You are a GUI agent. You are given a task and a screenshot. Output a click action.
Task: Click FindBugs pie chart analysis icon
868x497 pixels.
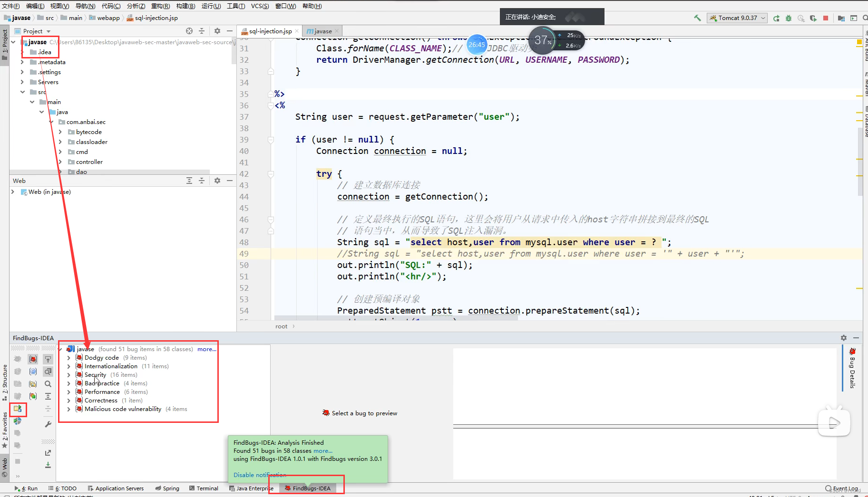pos(18,421)
